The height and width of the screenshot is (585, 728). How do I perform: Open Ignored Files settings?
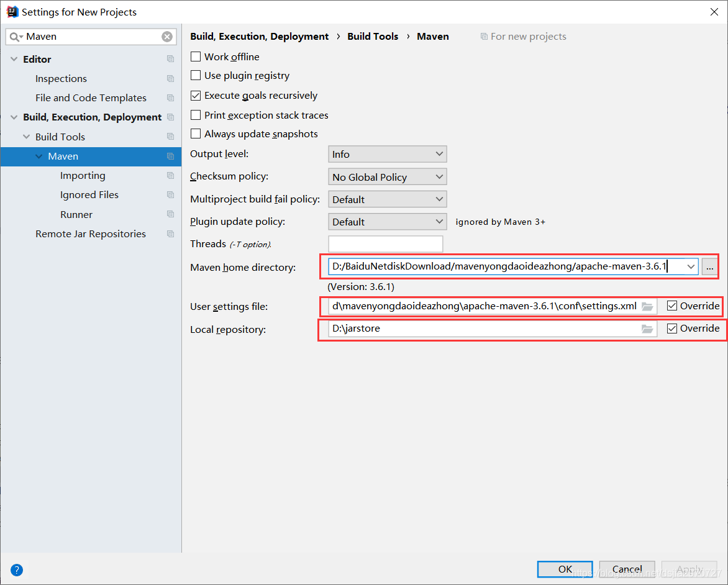(89, 194)
